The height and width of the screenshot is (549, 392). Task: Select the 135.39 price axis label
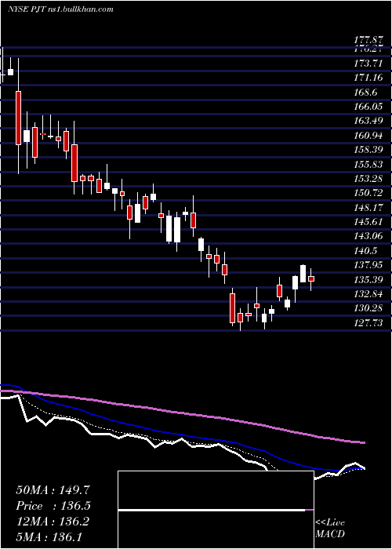click(x=368, y=279)
